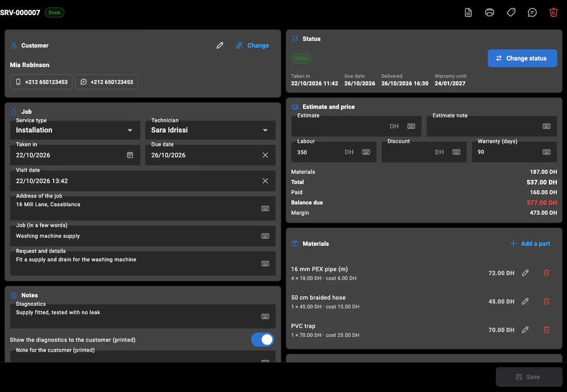567x392 pixels.
Task: Toggle show diagnostics to the customer switch
Action: click(x=263, y=340)
